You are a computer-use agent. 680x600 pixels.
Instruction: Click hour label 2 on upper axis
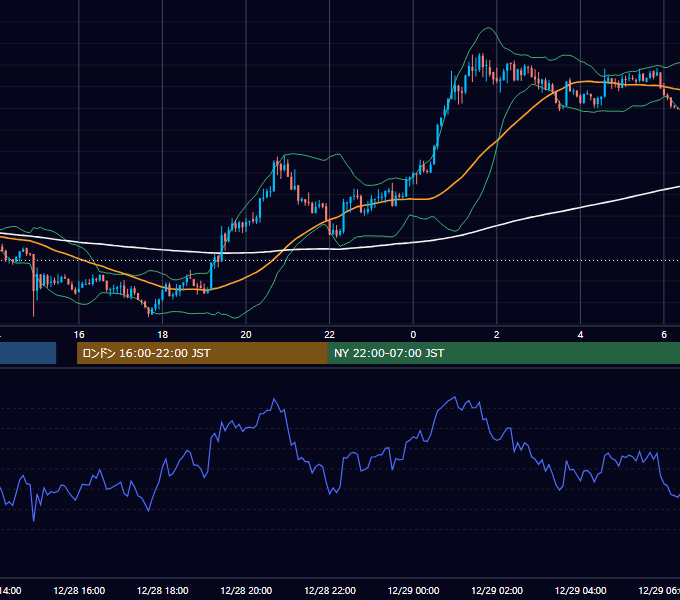click(497, 335)
